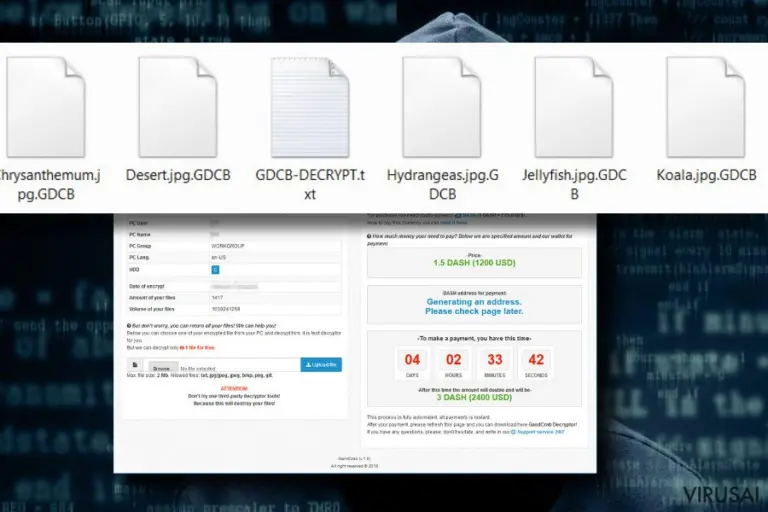
Task: Click the blue C drive badge
Action: point(215,270)
